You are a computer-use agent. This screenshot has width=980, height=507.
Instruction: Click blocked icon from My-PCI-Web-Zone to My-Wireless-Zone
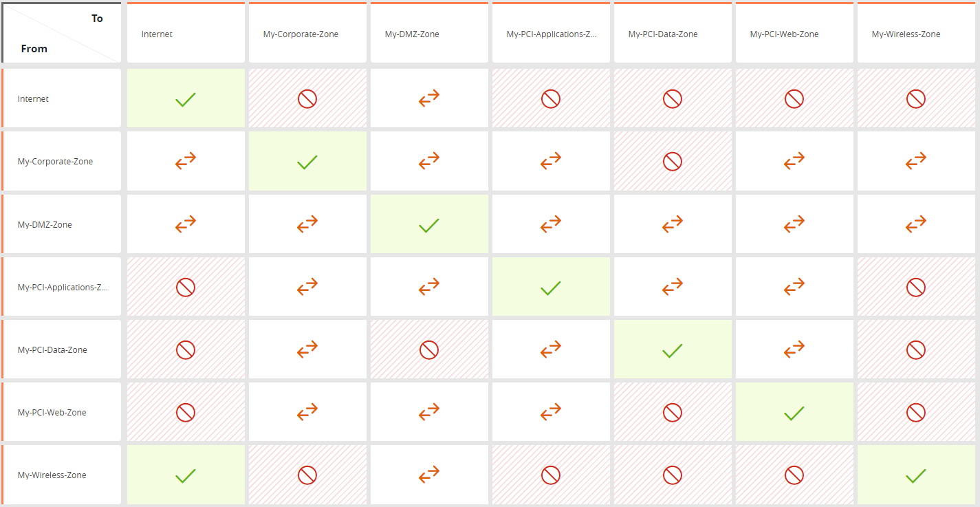(x=915, y=413)
